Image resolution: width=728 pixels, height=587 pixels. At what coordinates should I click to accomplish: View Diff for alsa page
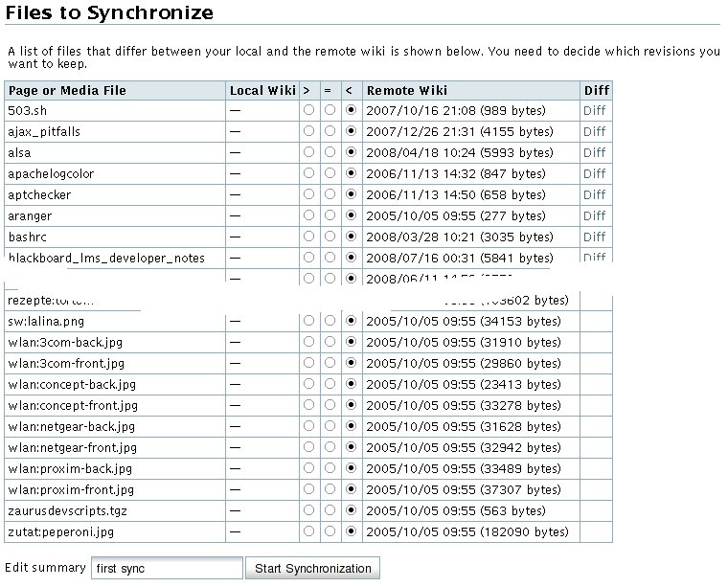tap(594, 152)
